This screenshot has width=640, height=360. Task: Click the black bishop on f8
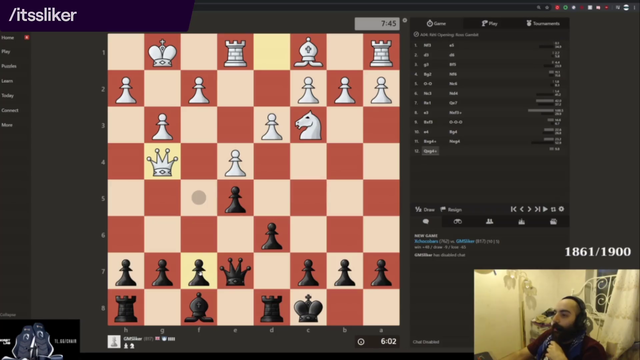coord(199,308)
